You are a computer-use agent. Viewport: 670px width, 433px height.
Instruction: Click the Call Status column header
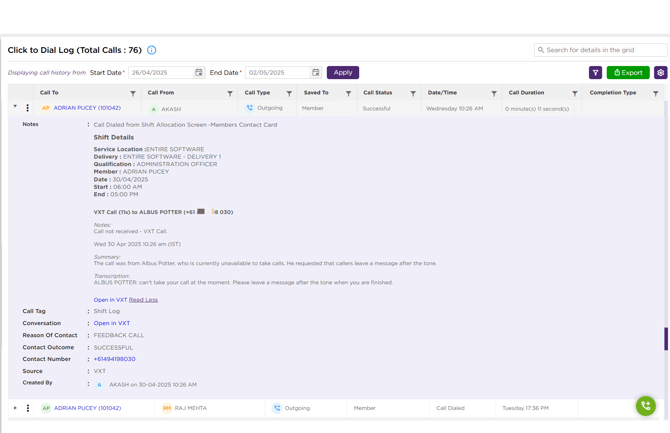pos(378,93)
